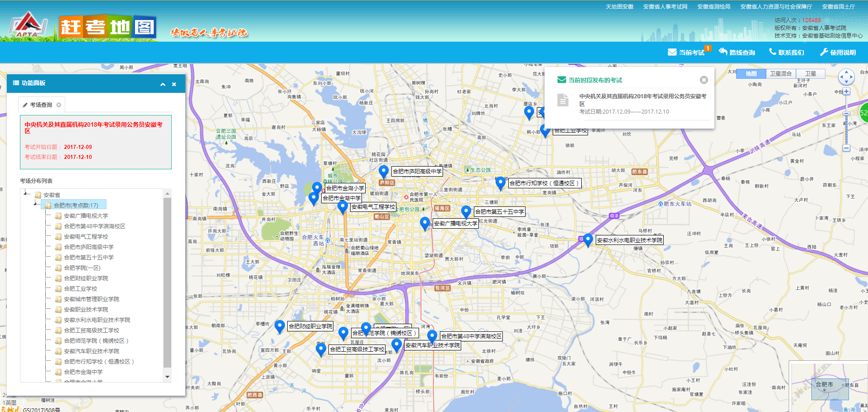This screenshot has height=412, width=868.
Task: Switch map to 卫星混合 view
Action: [781, 73]
